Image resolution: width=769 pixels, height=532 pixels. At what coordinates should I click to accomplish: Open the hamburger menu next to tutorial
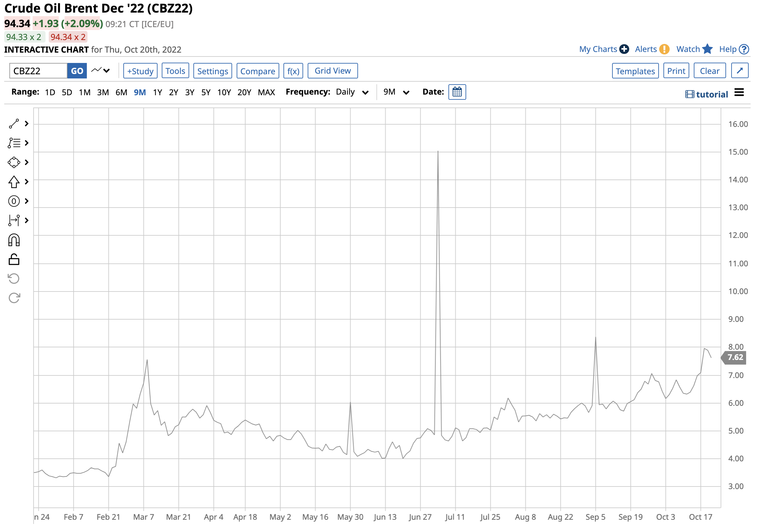[x=739, y=93]
